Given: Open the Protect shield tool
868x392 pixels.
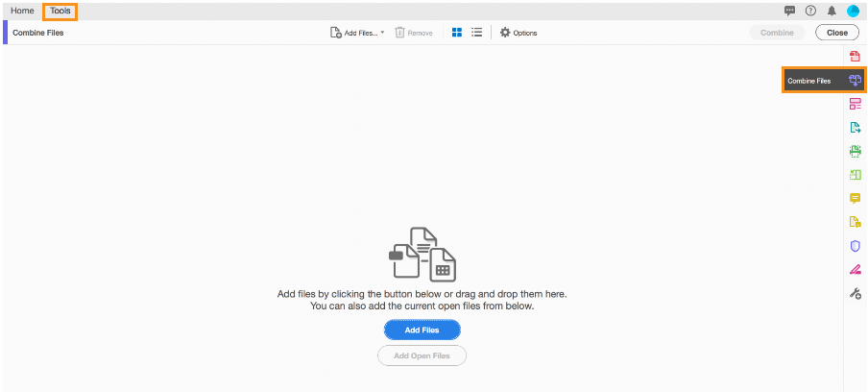Looking at the screenshot, I should point(856,246).
